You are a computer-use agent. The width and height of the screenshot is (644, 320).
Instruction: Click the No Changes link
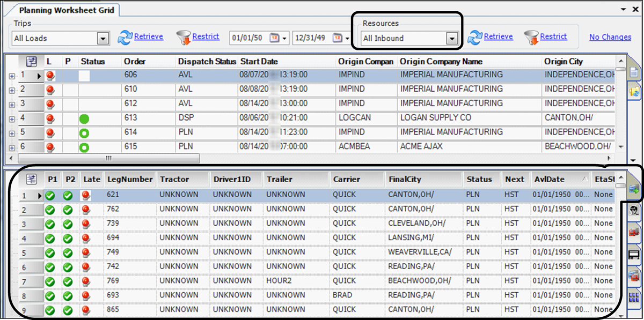pos(610,37)
